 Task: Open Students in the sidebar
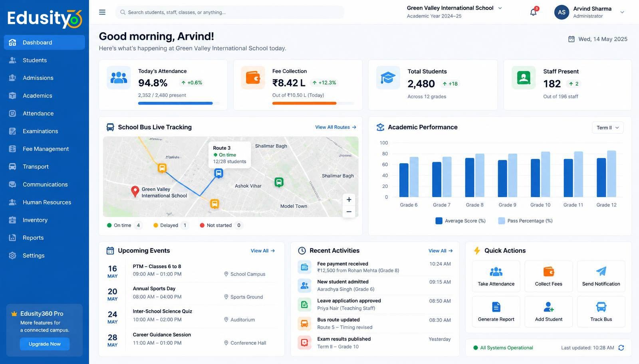click(44, 60)
